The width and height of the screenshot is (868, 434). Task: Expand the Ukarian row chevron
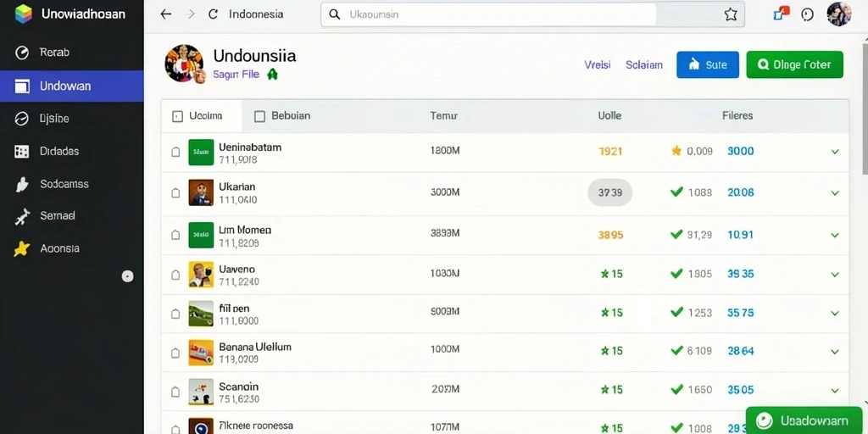click(835, 193)
